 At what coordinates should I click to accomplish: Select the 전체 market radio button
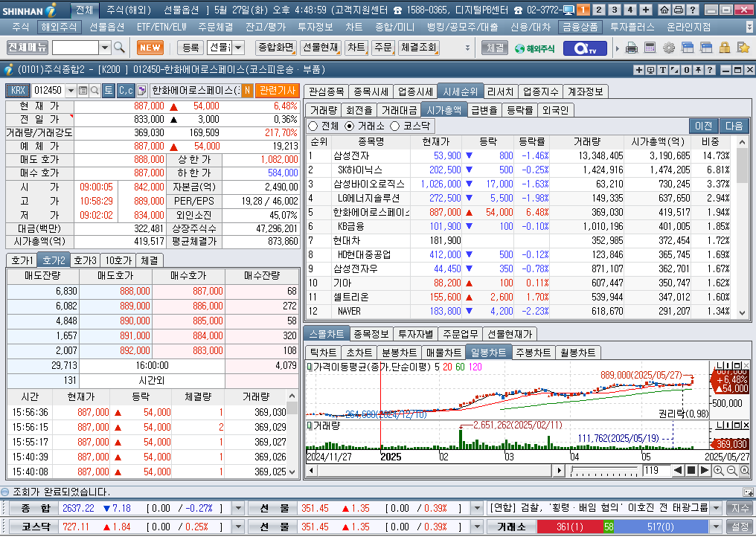pos(313,126)
